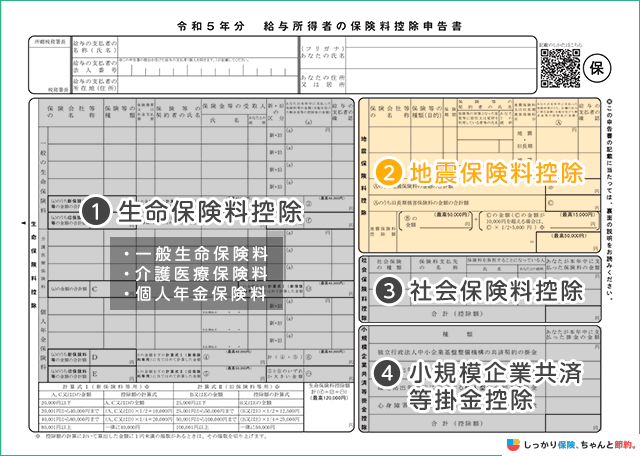Click 独立行政法人中小企業基盤整備機構の共済契約の掛金 row

pyautogui.click(x=457, y=351)
